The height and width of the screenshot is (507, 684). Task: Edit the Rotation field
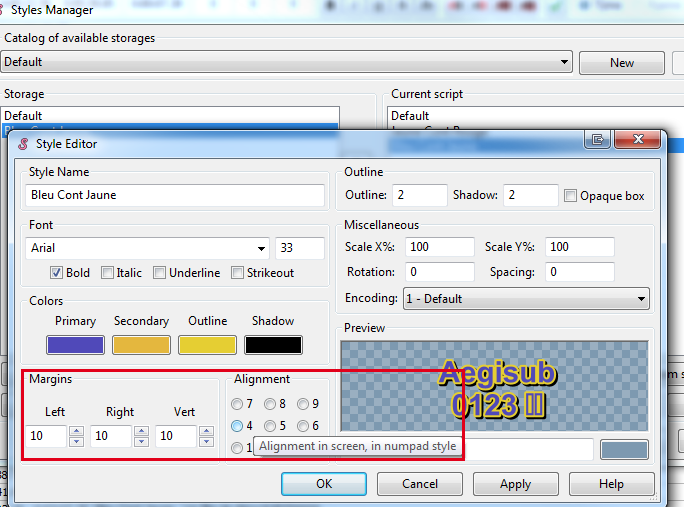(x=440, y=272)
